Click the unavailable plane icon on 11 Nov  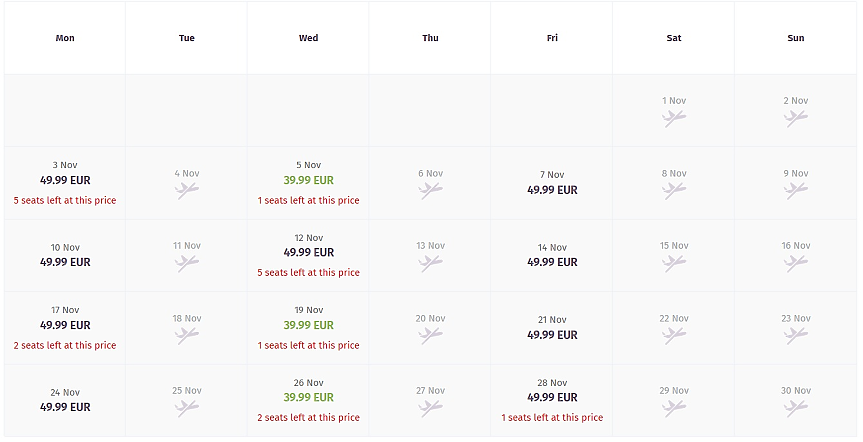187,263
